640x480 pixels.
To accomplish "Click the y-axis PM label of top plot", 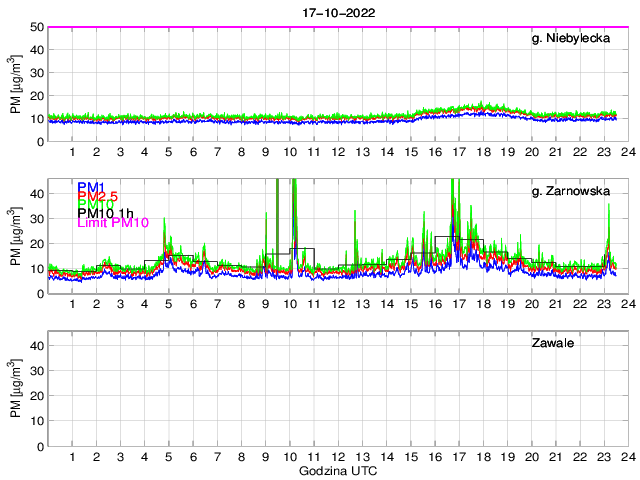I will click(15, 84).
